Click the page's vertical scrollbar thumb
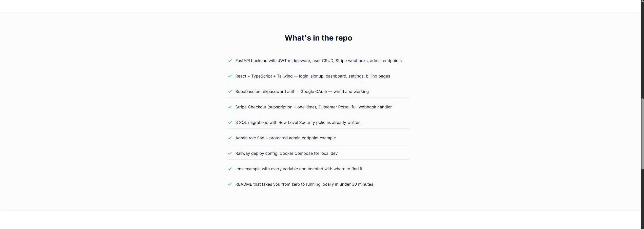 [x=642, y=134]
